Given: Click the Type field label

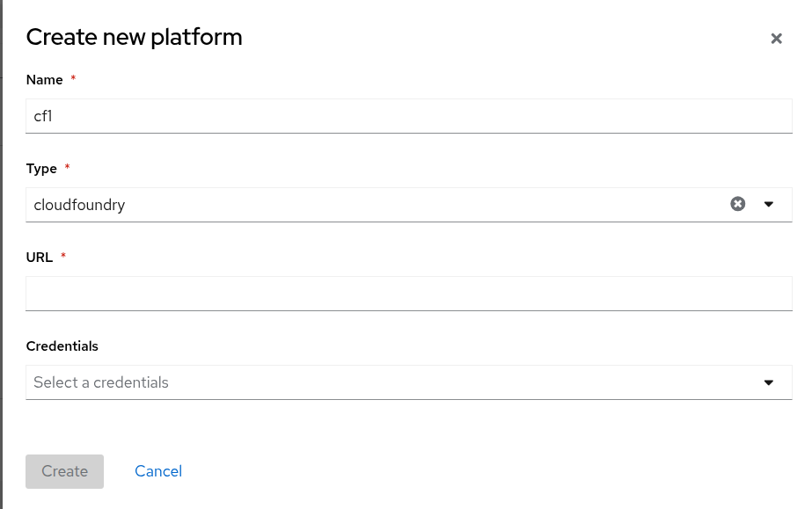Looking at the screenshot, I should pyautogui.click(x=41, y=169).
